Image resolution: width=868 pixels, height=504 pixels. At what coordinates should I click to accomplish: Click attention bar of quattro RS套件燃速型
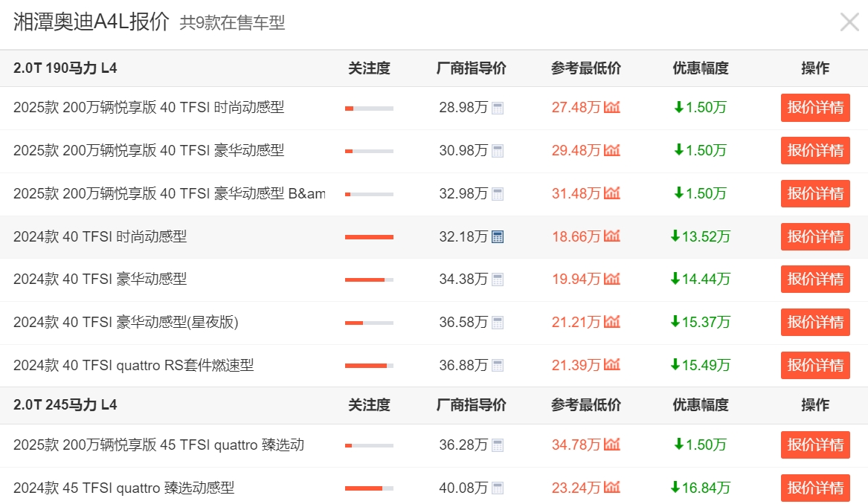click(369, 366)
